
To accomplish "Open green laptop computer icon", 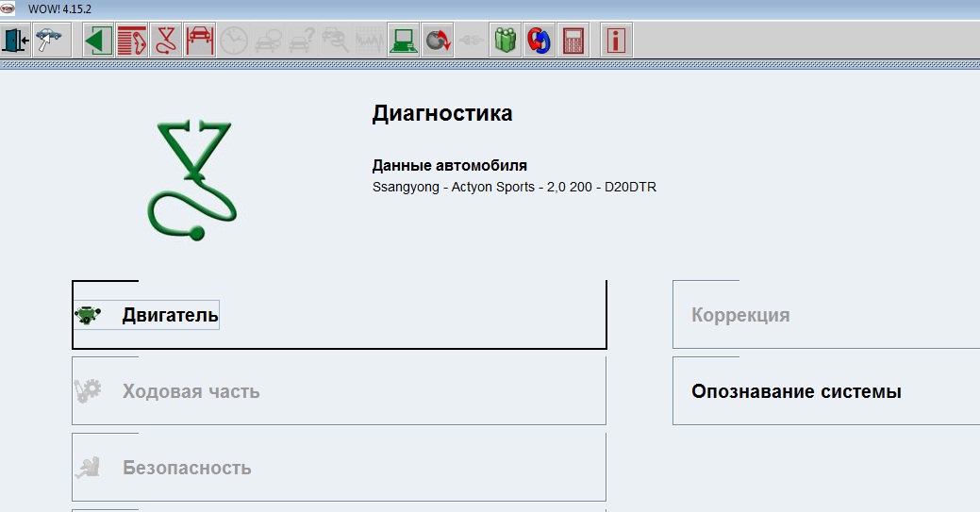I will [x=403, y=41].
